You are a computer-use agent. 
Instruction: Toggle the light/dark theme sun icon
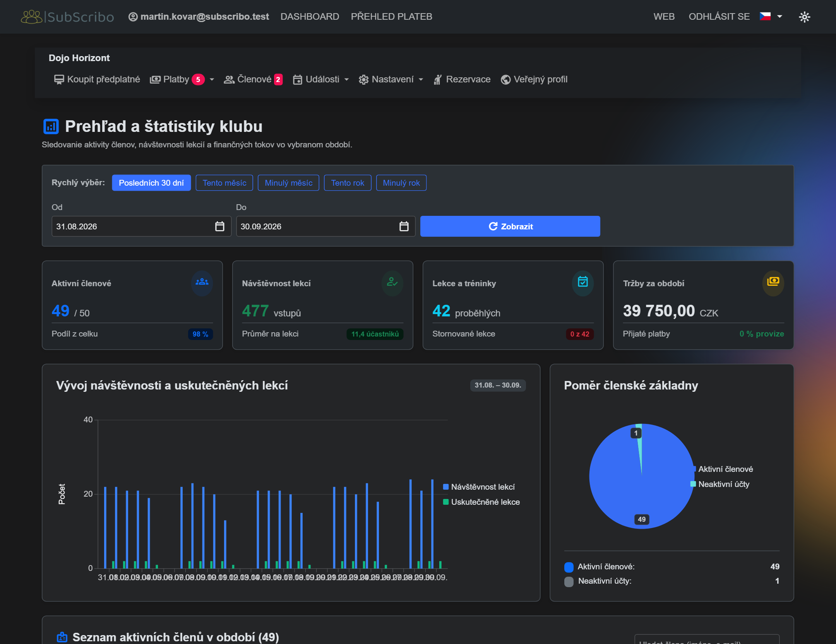point(804,17)
